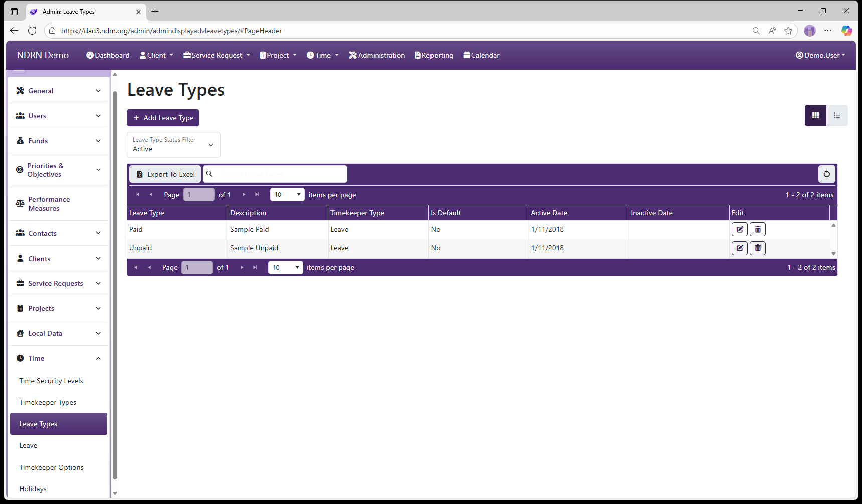
Task: Go to next page in top pager
Action: point(244,195)
